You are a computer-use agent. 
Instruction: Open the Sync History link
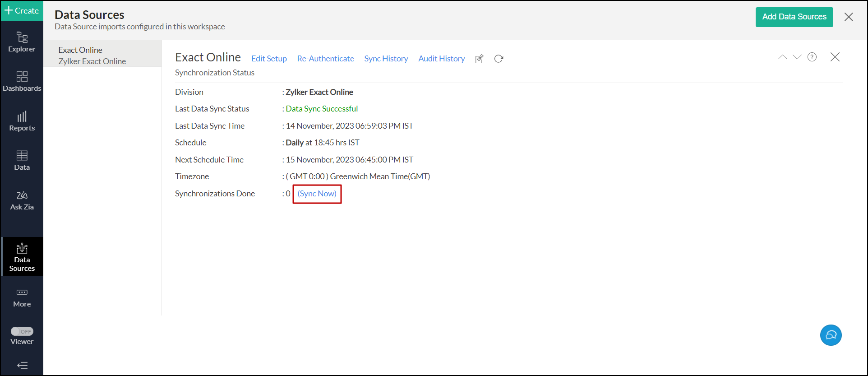point(386,59)
